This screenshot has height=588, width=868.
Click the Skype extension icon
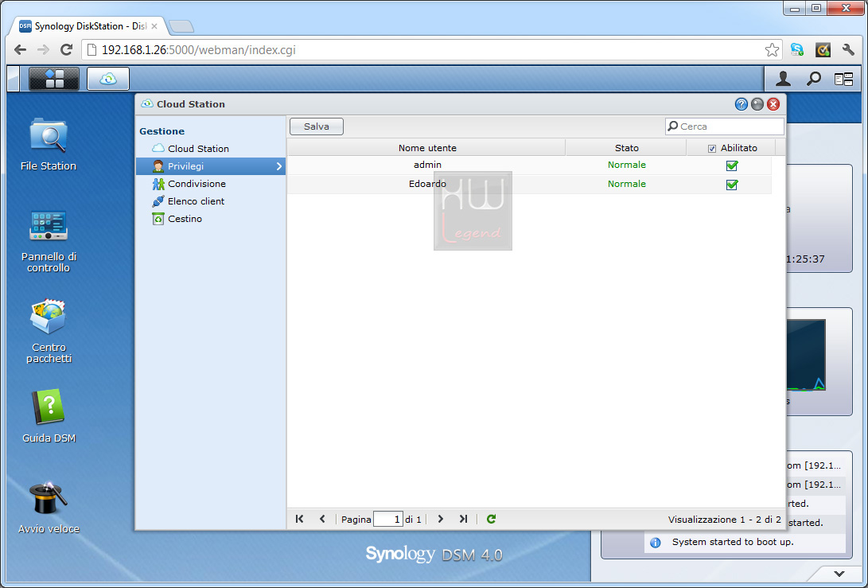click(x=797, y=50)
